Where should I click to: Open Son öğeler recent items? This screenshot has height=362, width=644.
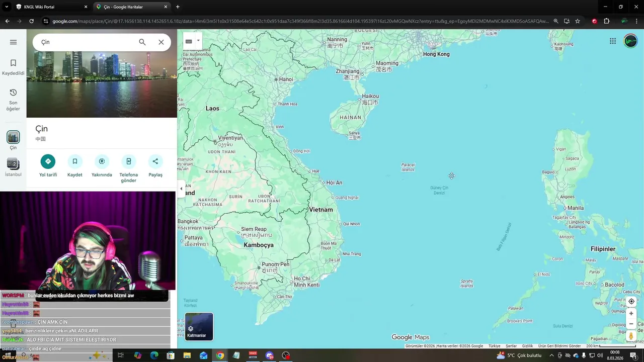point(13,100)
